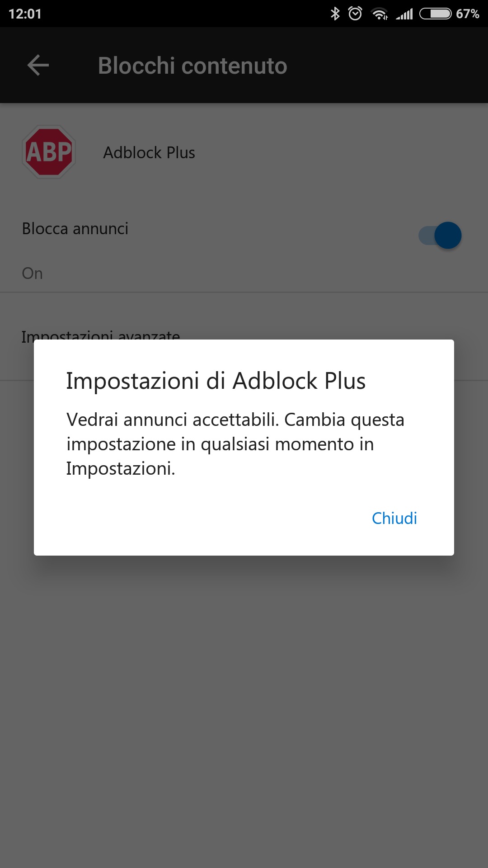Tap the Adblock Plus label

point(149,153)
